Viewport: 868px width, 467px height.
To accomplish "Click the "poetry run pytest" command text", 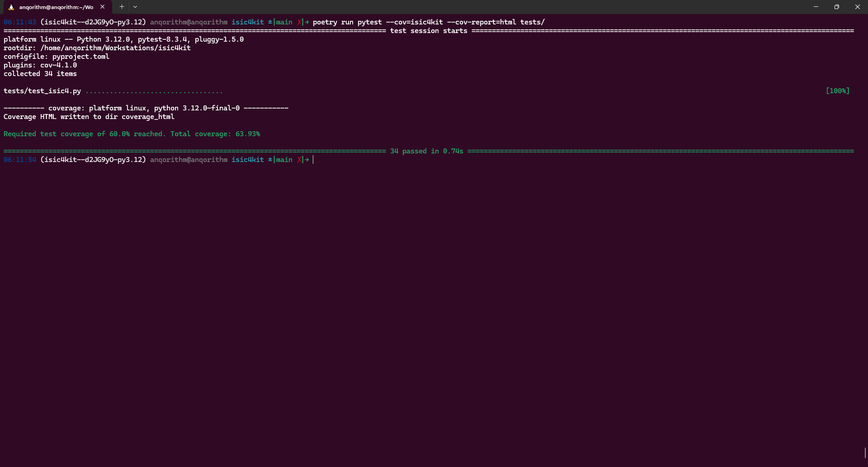I will 347,22.
